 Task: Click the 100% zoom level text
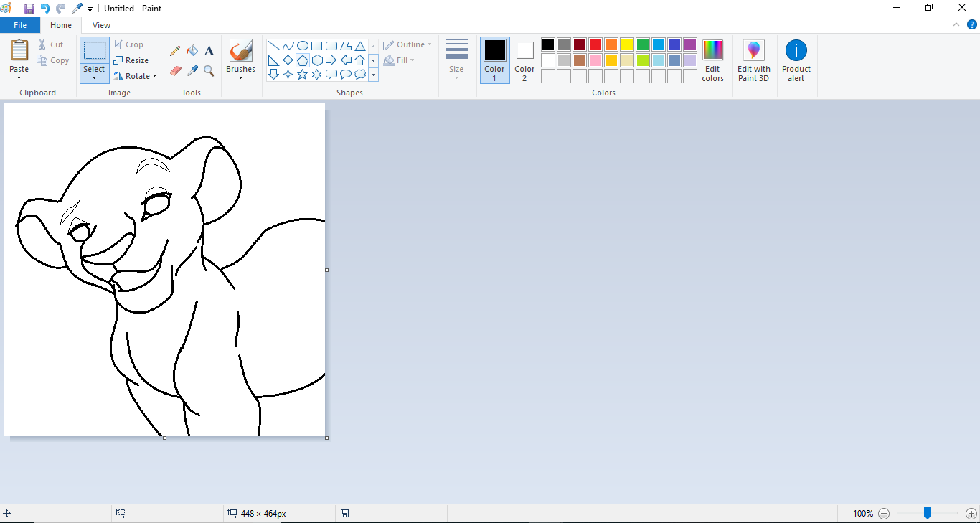(863, 514)
